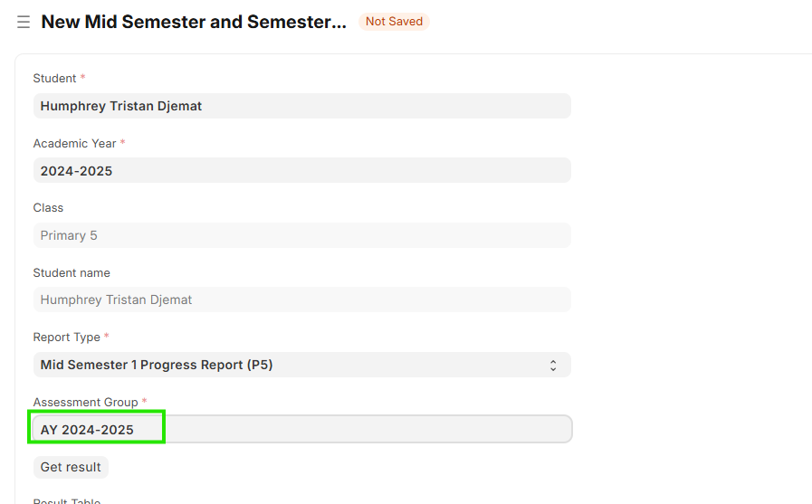The height and width of the screenshot is (504, 812).
Task: Click the red asterisk beside Report Type
Action: coord(107,337)
